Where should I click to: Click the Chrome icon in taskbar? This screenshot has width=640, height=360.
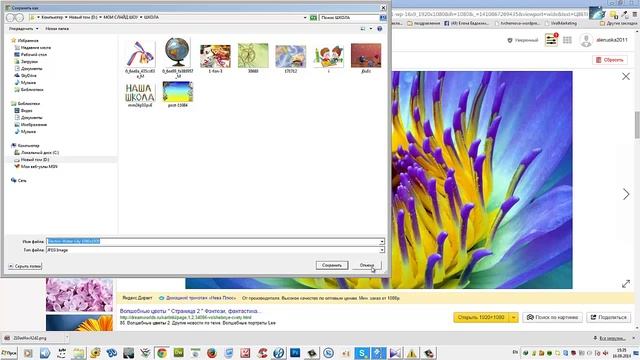point(162,353)
